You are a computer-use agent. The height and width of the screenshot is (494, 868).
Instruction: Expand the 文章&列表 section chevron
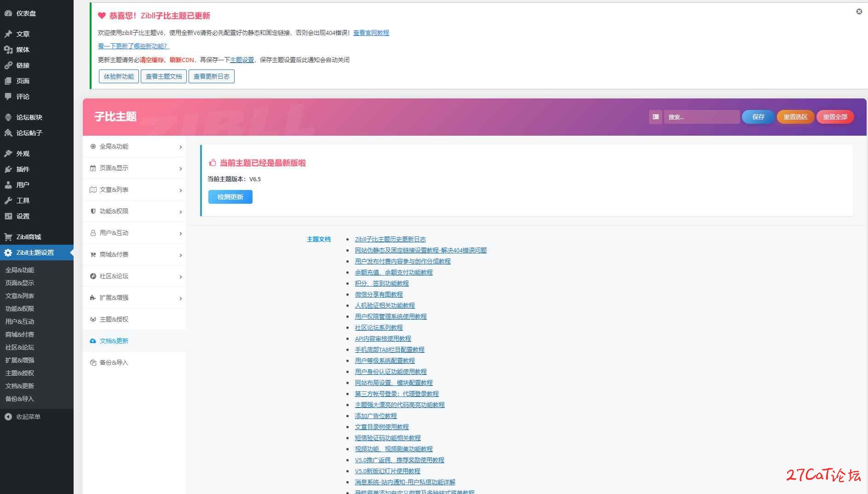pos(180,190)
